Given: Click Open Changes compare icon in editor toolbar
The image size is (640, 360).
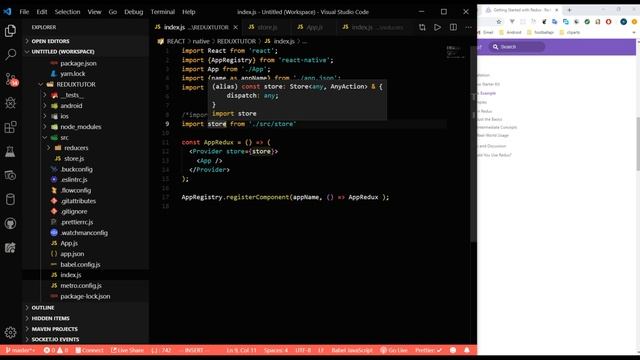Looking at the screenshot, I should pyautogui.click(x=422, y=27).
